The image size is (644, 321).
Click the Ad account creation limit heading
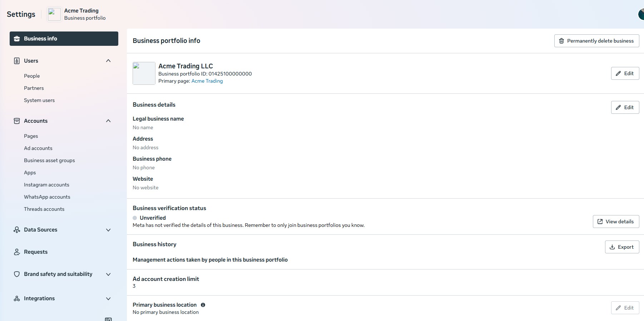[x=166, y=279]
